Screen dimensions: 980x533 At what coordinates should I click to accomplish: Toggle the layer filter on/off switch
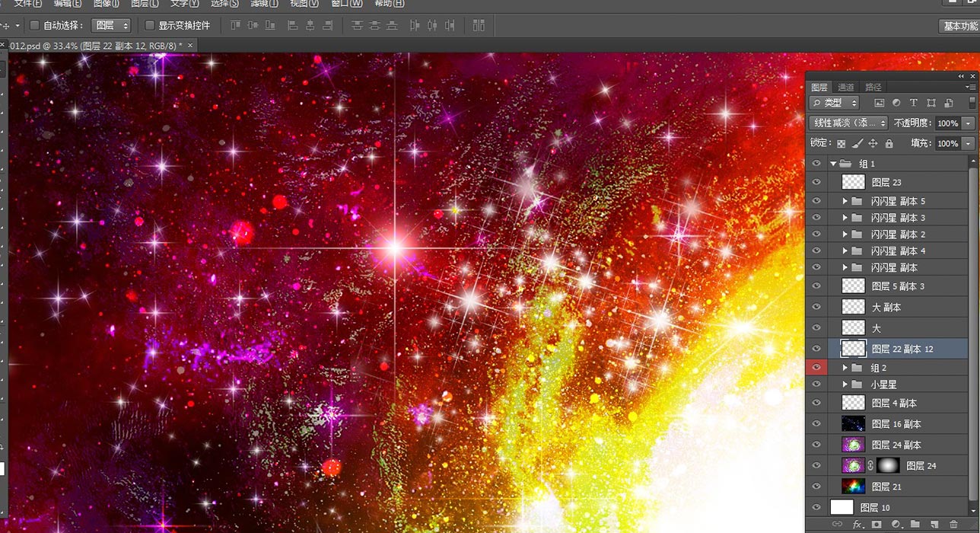click(x=972, y=103)
